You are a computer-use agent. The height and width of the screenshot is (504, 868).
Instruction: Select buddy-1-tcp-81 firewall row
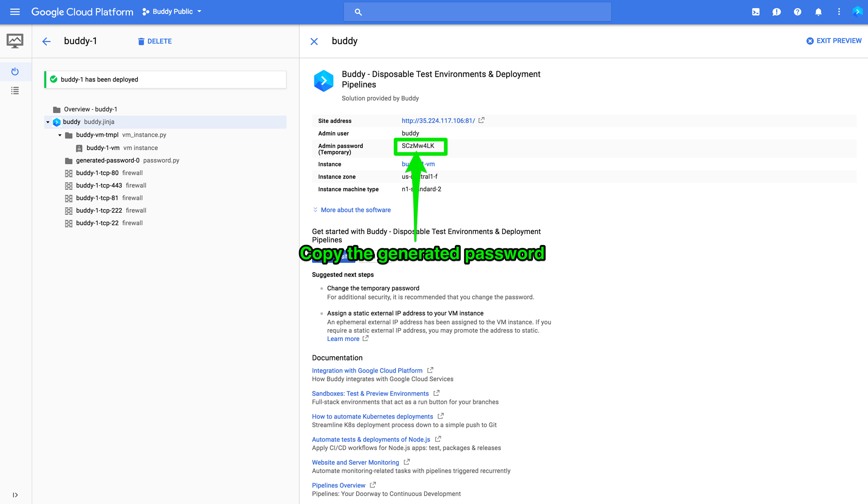[109, 198]
